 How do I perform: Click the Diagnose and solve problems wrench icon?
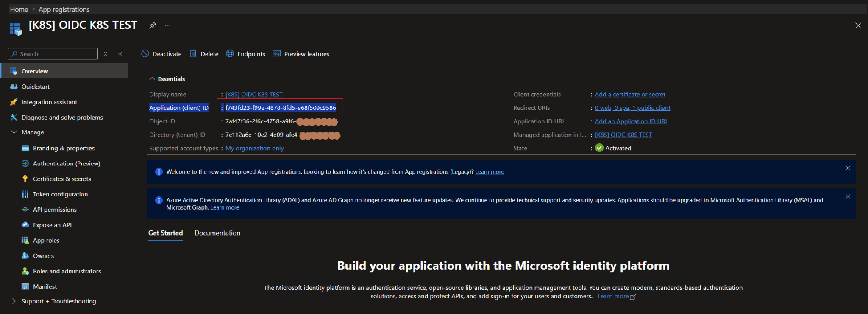[x=14, y=117]
